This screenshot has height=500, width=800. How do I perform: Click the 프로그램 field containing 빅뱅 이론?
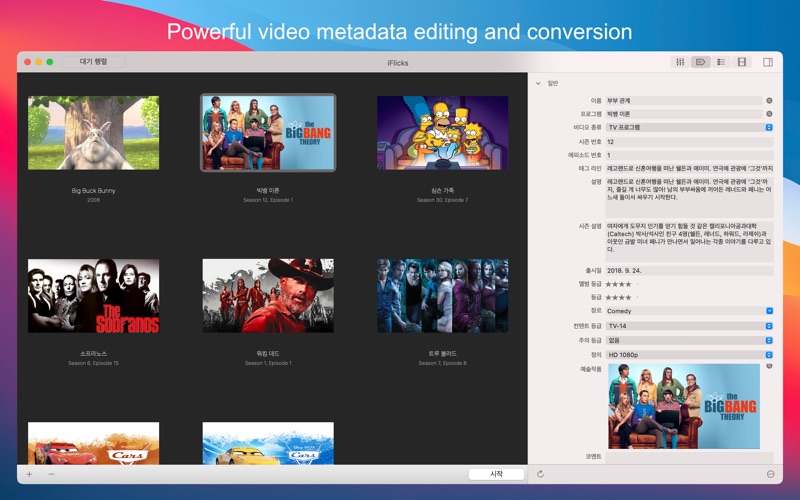(x=684, y=114)
